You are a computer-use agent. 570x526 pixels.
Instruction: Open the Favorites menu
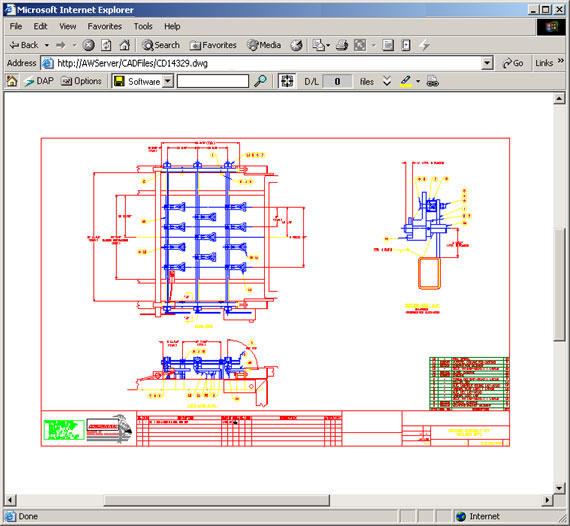(x=105, y=27)
